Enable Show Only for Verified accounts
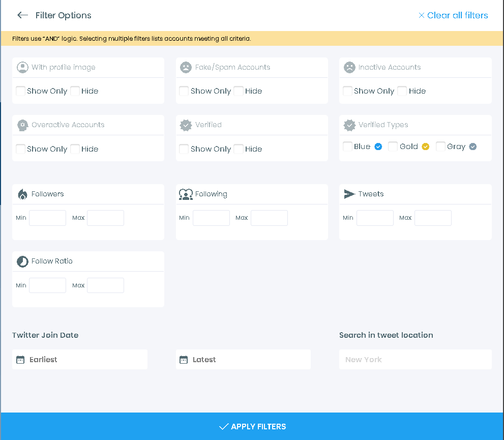 184,149
